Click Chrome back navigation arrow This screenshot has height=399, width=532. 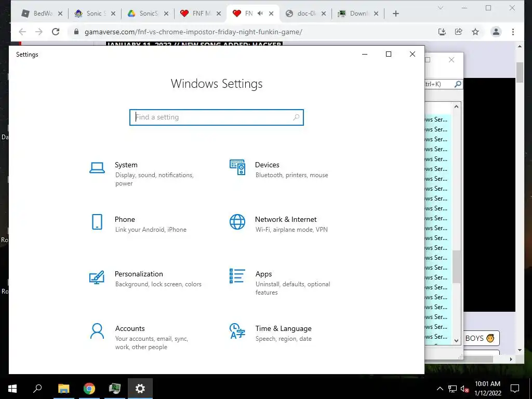coord(22,32)
